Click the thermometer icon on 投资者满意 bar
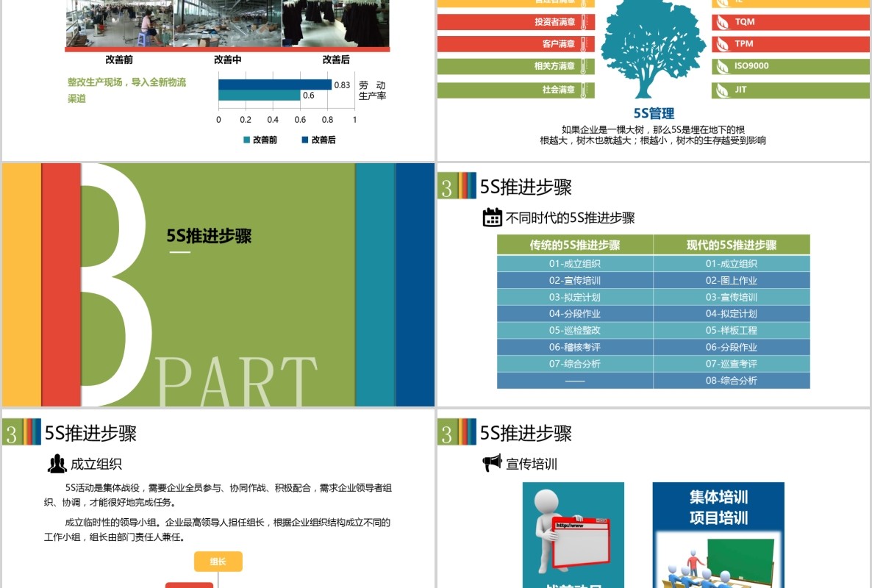Screen dimensions: 872x588 (x=583, y=22)
